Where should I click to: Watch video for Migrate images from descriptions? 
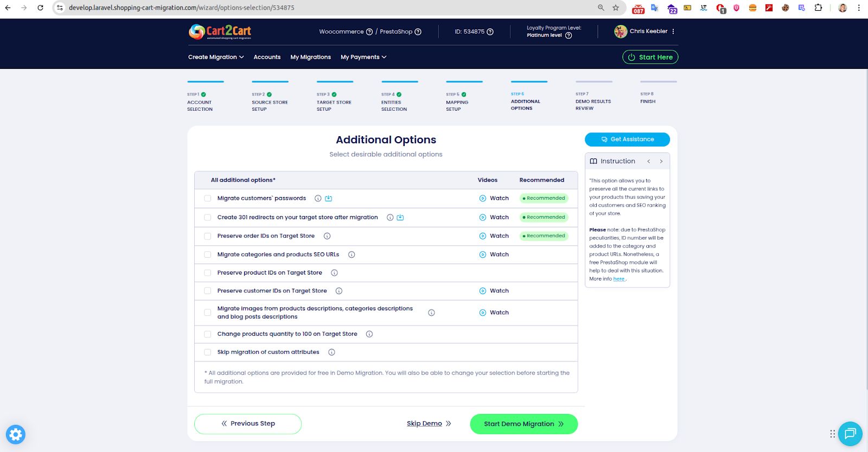click(494, 313)
